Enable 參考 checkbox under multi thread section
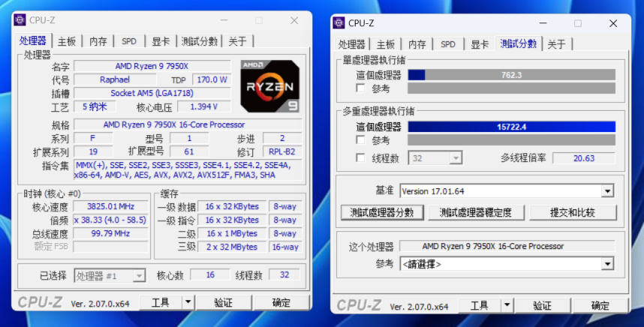644x327 pixels. tap(360, 140)
